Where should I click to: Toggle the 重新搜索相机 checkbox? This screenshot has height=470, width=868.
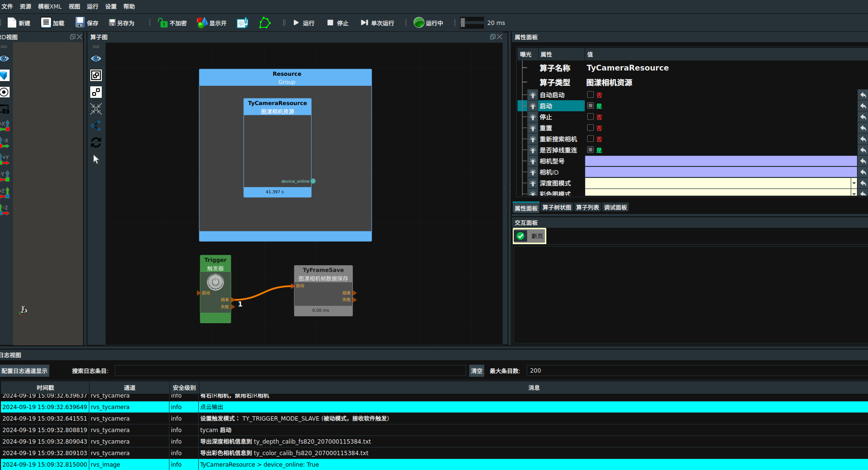(591, 139)
